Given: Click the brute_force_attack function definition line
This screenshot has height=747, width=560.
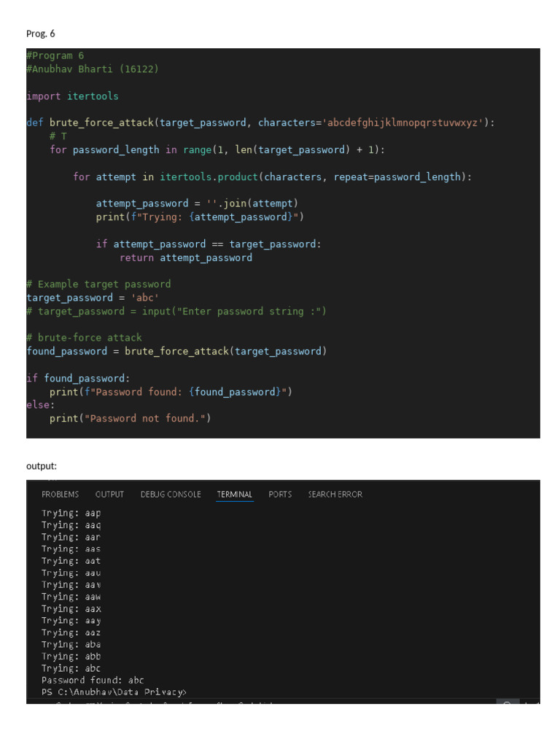Looking at the screenshot, I should point(260,123).
